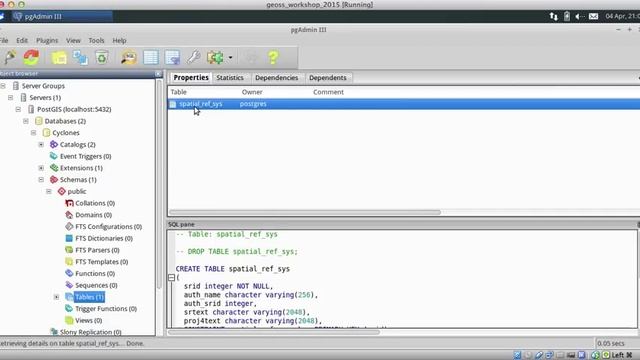Open the Tools menu
The height and width of the screenshot is (360, 640).
pos(96,40)
